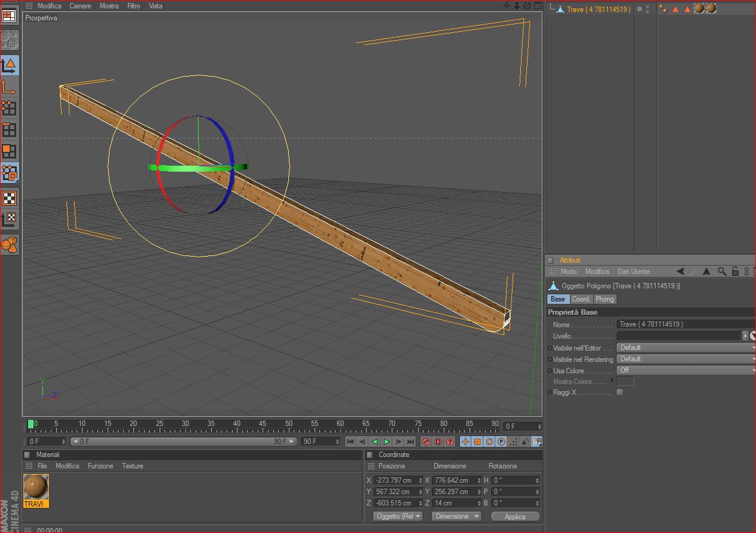This screenshot has width=756, height=533.
Task: Toggle position keyframe recording
Action: pos(465,441)
